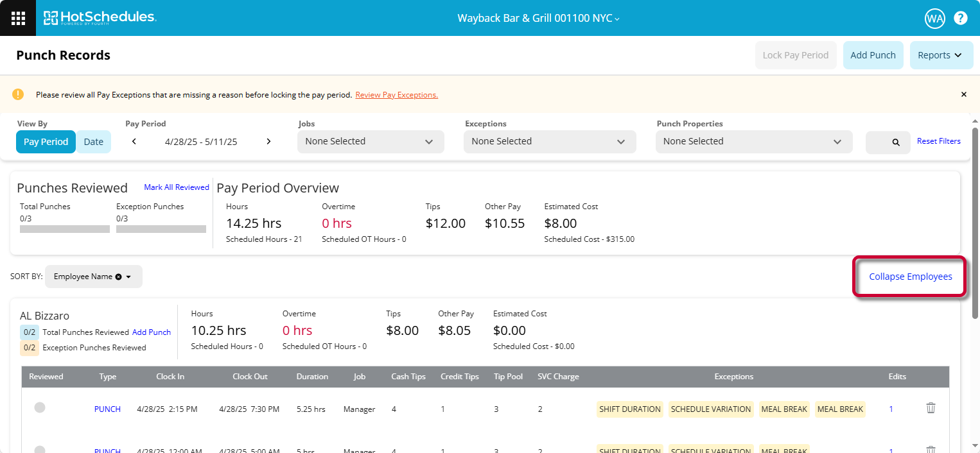The height and width of the screenshot is (453, 980).
Task: Click the search magnifier button
Action: (x=888, y=142)
